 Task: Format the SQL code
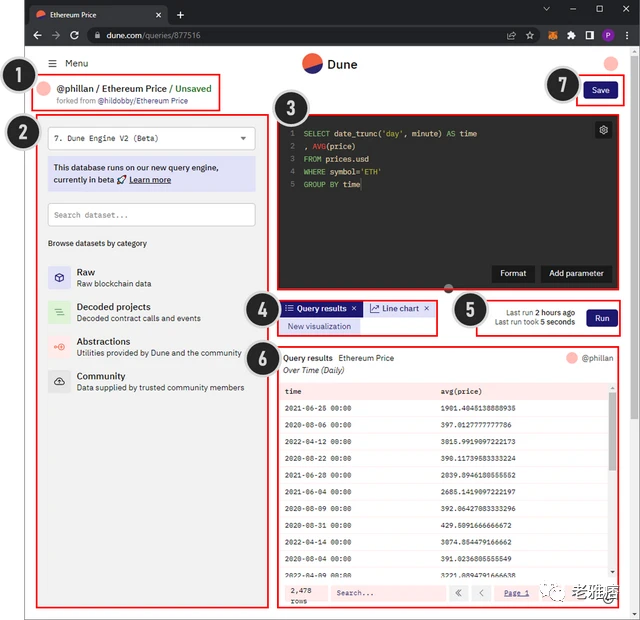point(513,273)
